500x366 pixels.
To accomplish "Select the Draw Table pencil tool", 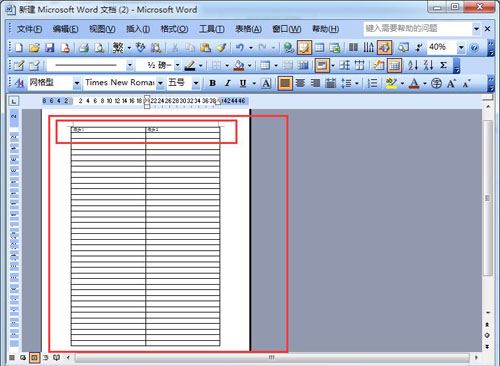I will point(19,65).
